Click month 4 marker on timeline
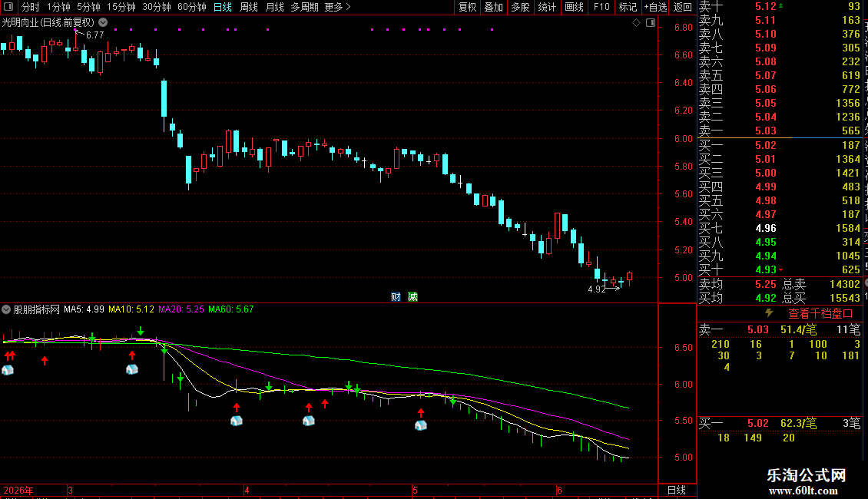This screenshot has width=868, height=499. (247, 490)
